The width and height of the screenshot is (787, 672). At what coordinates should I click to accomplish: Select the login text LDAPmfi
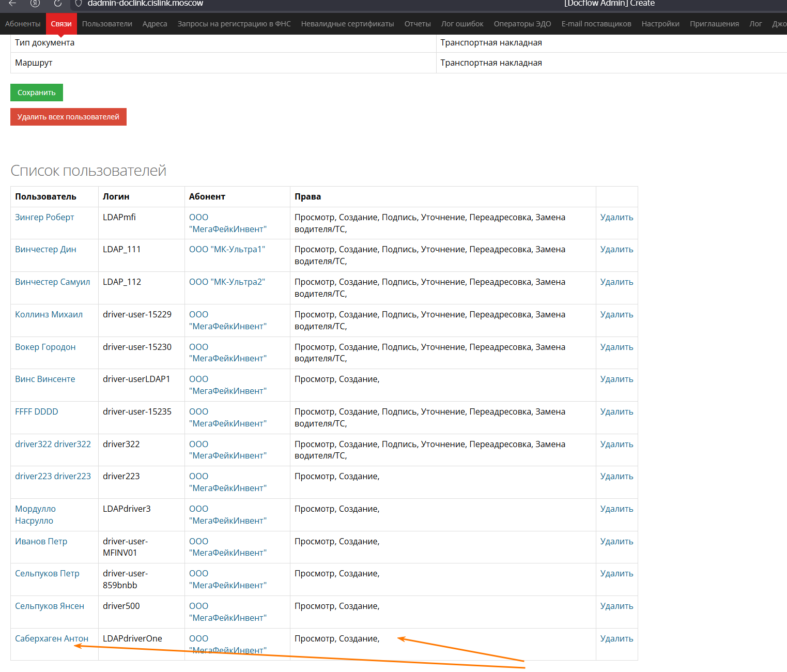[119, 217]
